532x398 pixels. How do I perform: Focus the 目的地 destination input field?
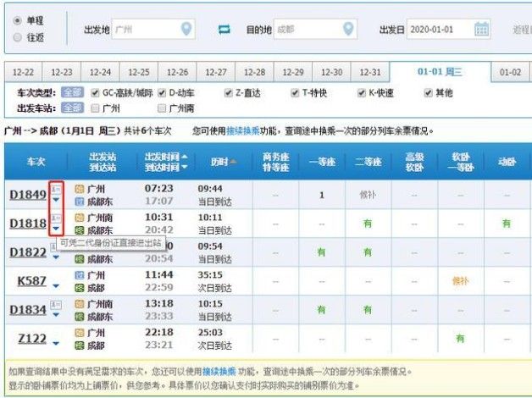pyautogui.click(x=315, y=29)
